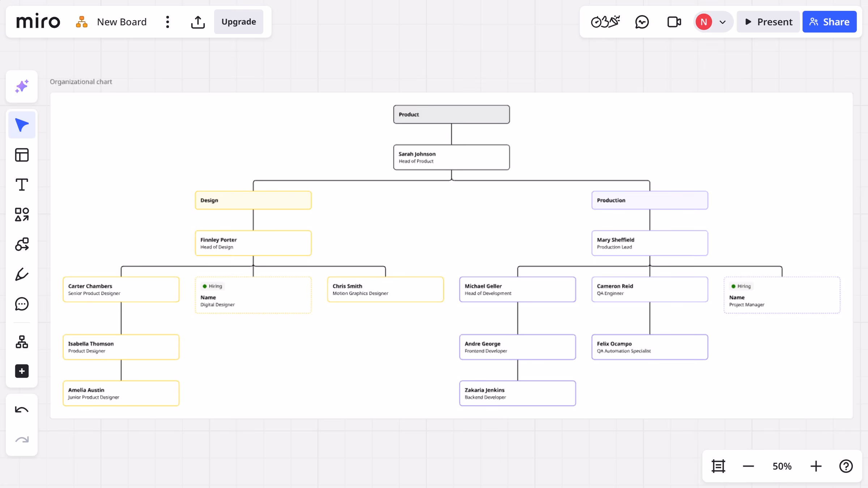Zoom out with the minus button
Screen dimensions: 868x488
[748, 466]
